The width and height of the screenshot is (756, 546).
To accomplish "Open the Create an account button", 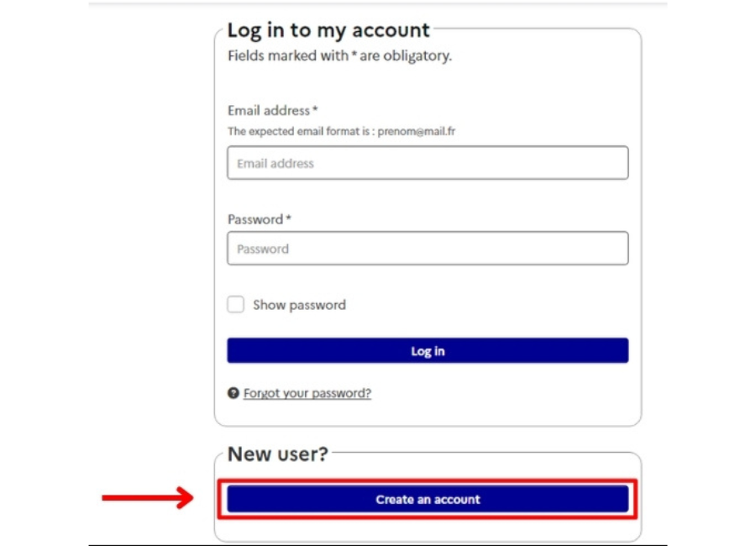I will coord(428,499).
